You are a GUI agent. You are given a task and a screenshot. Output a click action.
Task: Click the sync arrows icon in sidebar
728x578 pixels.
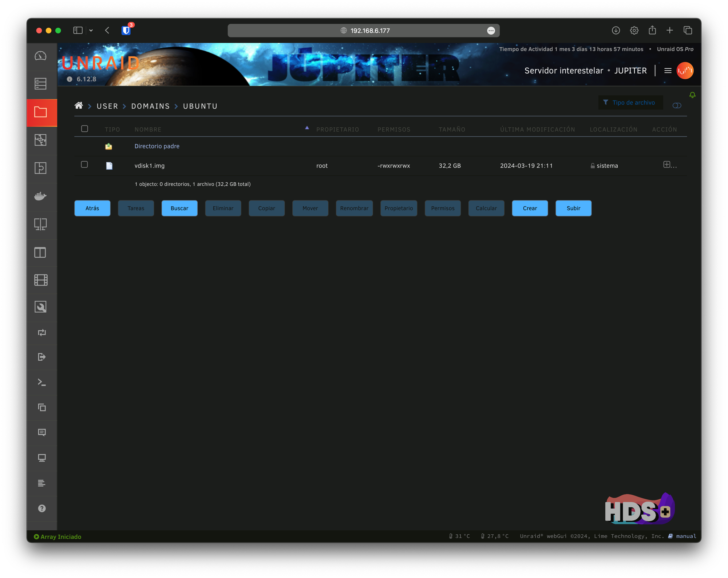(42, 333)
